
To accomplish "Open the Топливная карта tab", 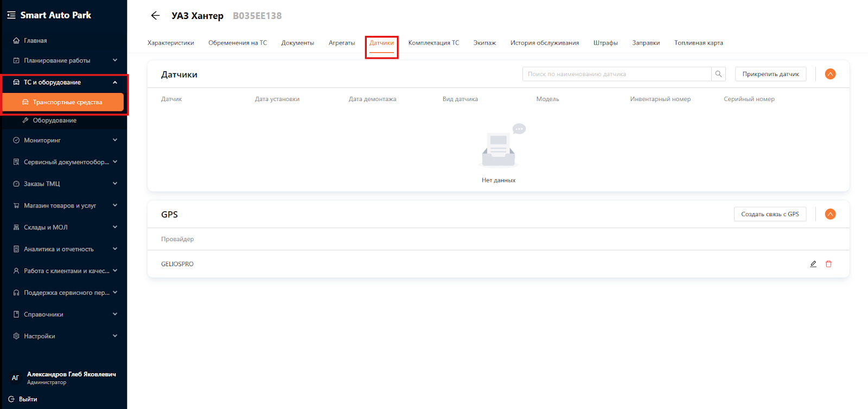I will 699,43.
